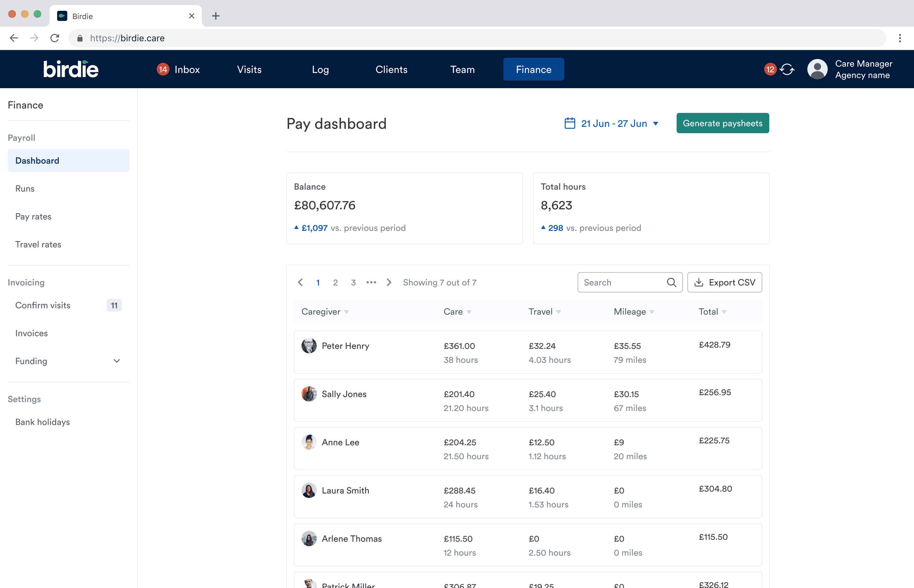Click the sync refresh icon in header
The width and height of the screenshot is (914, 588).
point(787,69)
